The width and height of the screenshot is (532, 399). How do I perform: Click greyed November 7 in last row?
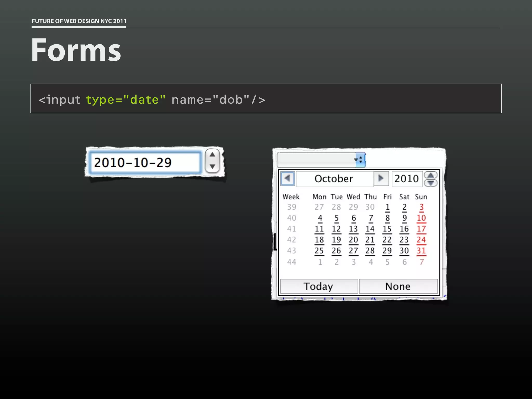click(422, 262)
